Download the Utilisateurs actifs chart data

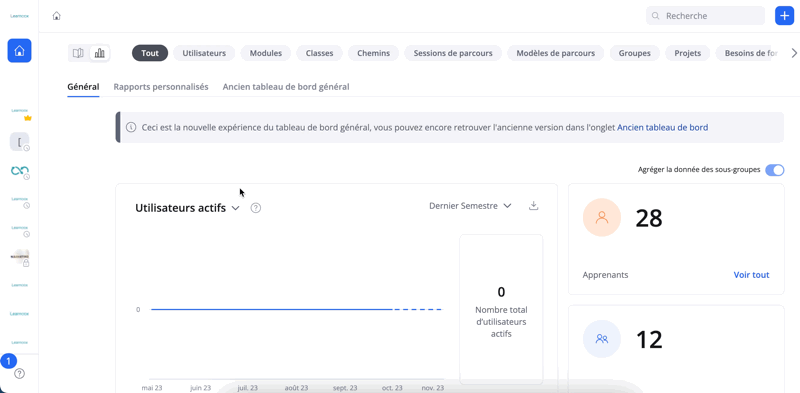pos(534,206)
